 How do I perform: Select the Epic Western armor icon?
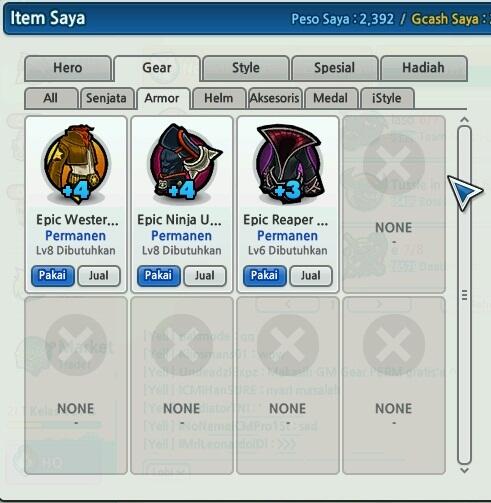pos(76,164)
